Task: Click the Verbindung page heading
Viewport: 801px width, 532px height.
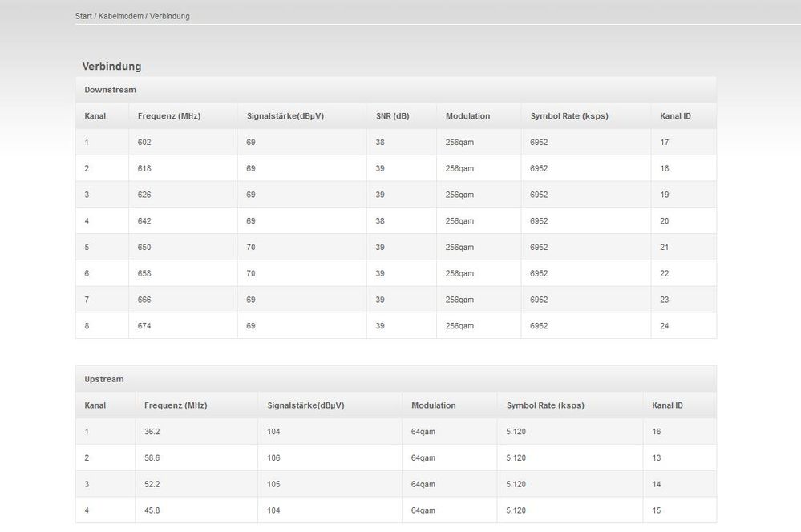Action: point(112,66)
